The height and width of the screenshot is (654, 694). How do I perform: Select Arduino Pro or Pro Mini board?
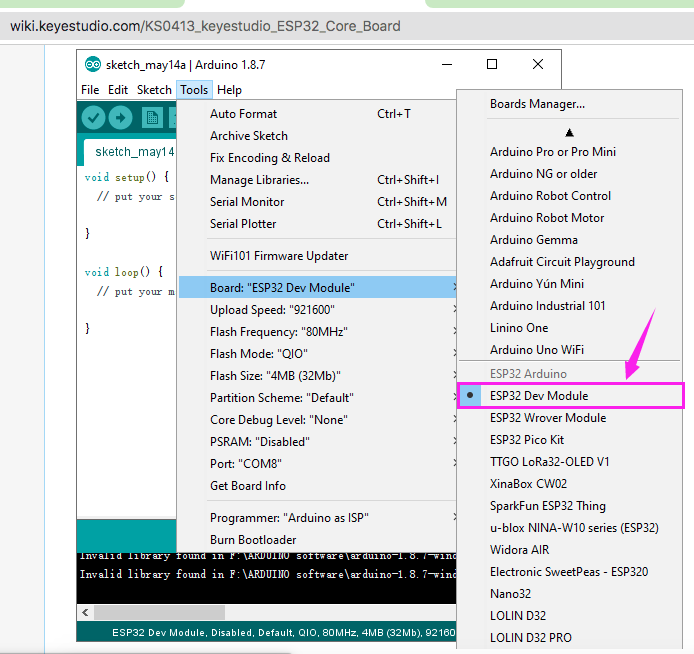(x=571, y=152)
